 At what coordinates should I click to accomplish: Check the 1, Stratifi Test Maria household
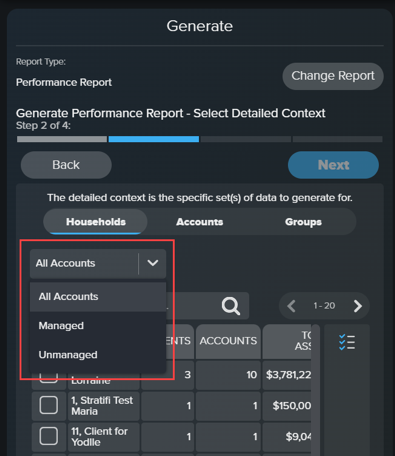click(x=49, y=405)
